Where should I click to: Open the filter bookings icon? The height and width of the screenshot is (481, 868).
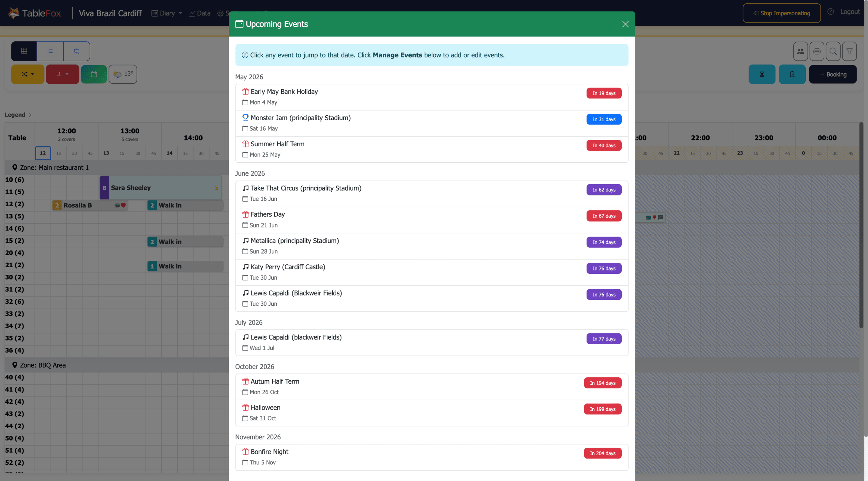[849, 51]
